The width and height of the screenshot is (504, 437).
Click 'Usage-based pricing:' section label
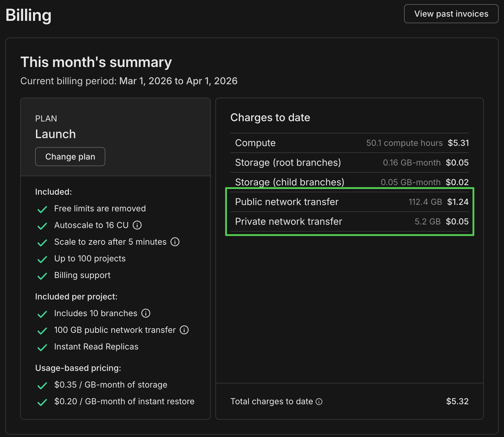(x=78, y=368)
